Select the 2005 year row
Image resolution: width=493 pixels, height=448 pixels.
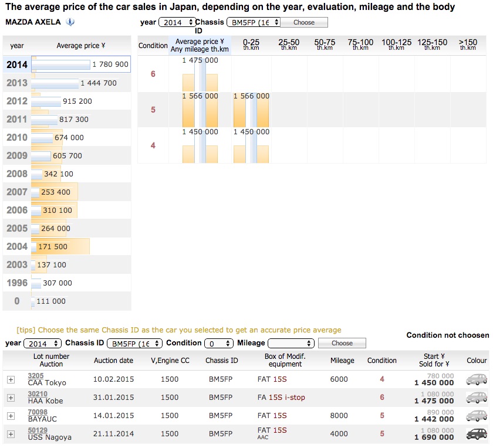[67, 229]
